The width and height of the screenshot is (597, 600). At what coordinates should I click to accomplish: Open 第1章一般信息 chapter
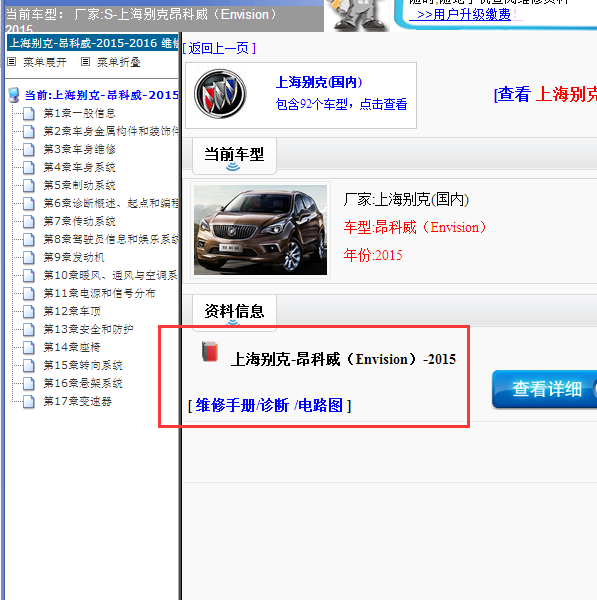point(80,113)
